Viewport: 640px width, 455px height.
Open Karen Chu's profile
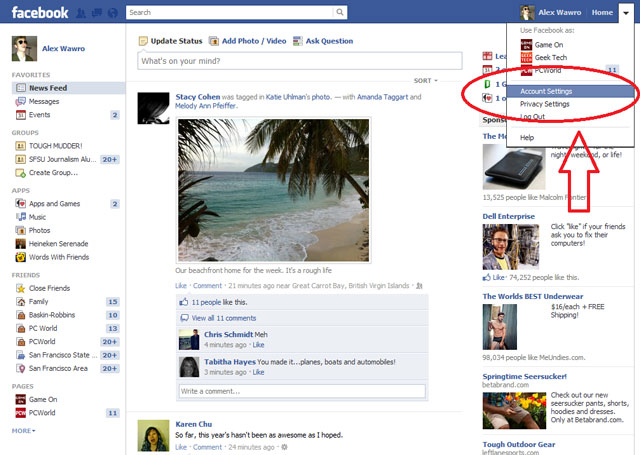pos(193,424)
